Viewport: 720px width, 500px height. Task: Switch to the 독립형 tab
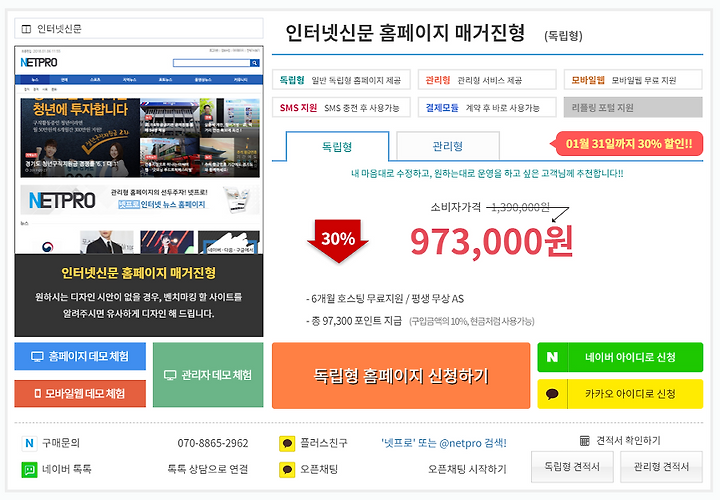[x=338, y=146]
